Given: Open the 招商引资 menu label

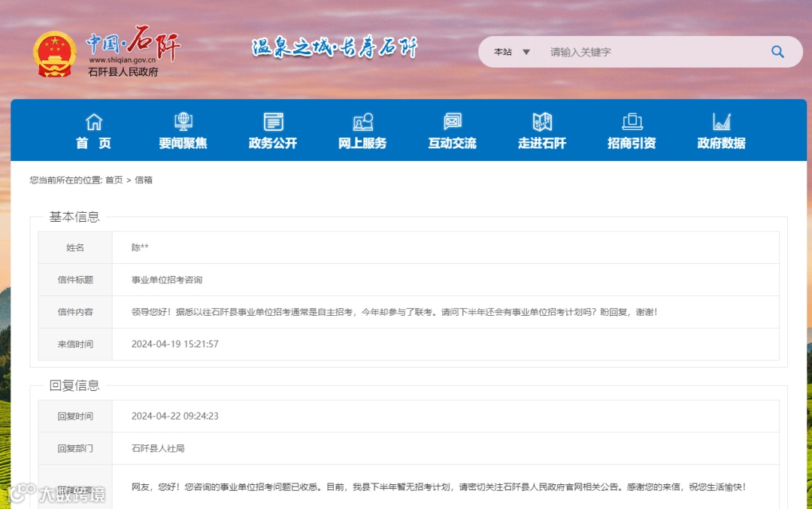Looking at the screenshot, I should [x=632, y=144].
